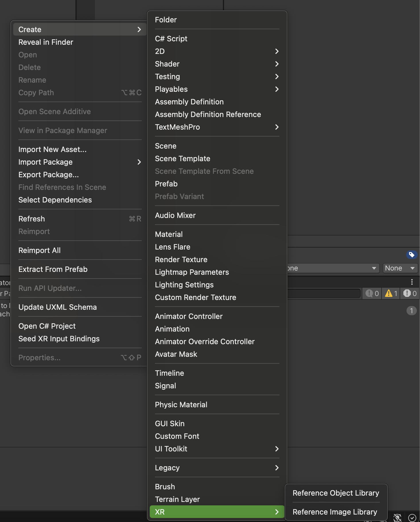The image size is (420, 522).
Task: Expand the Testing submenu
Action: pos(217,77)
